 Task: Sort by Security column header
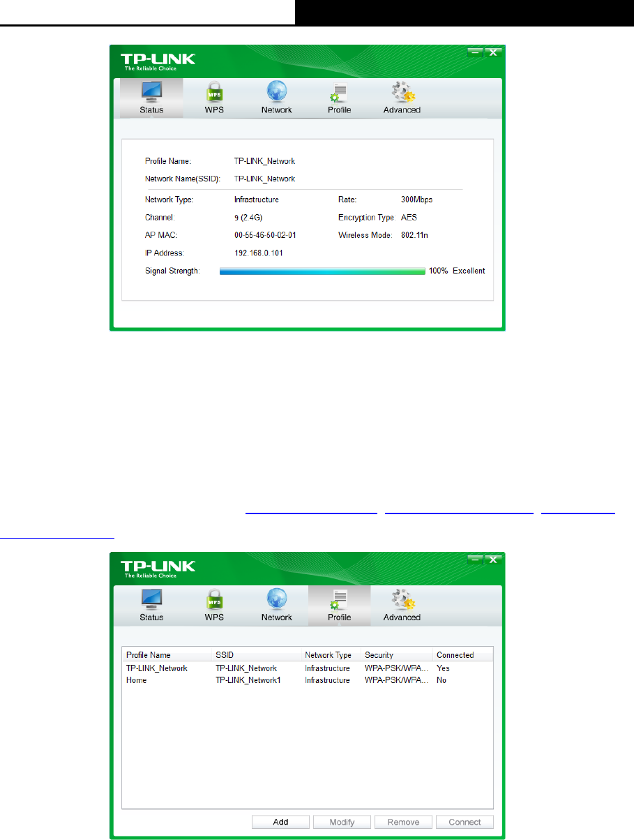pos(398,655)
